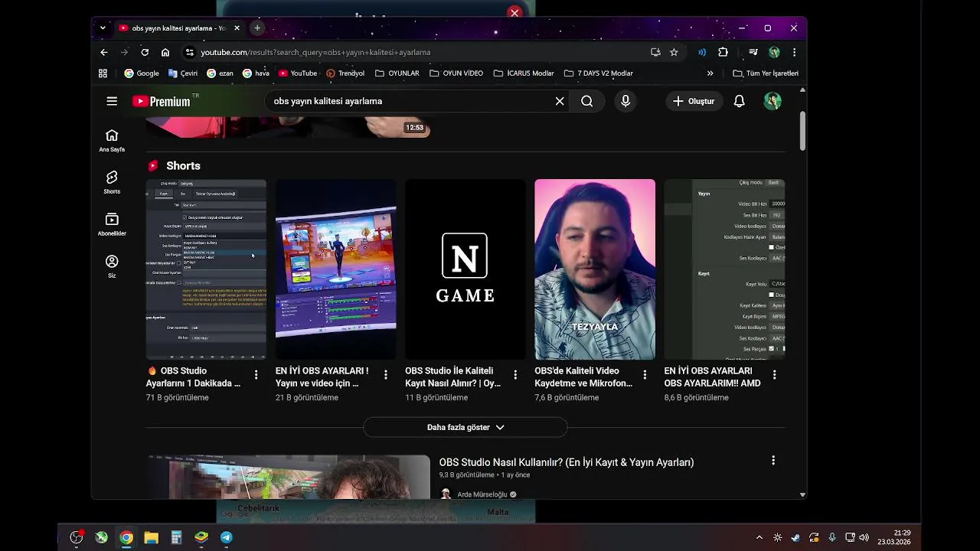Open options for OBS'de Kaliteli Video short
The height and width of the screenshot is (551, 980).
(x=645, y=375)
